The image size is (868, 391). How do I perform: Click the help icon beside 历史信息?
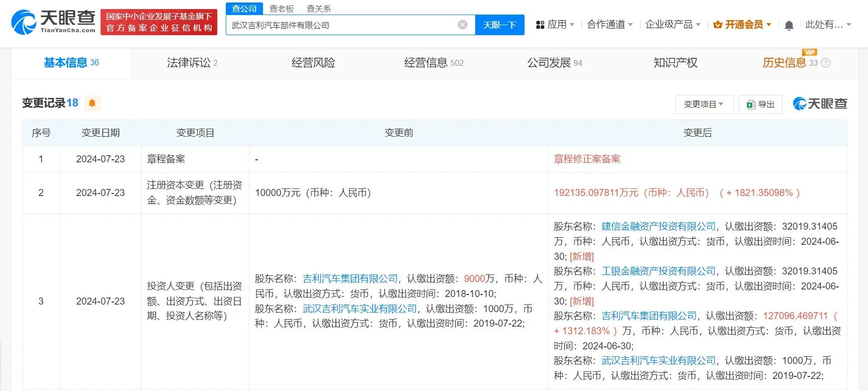(826, 63)
